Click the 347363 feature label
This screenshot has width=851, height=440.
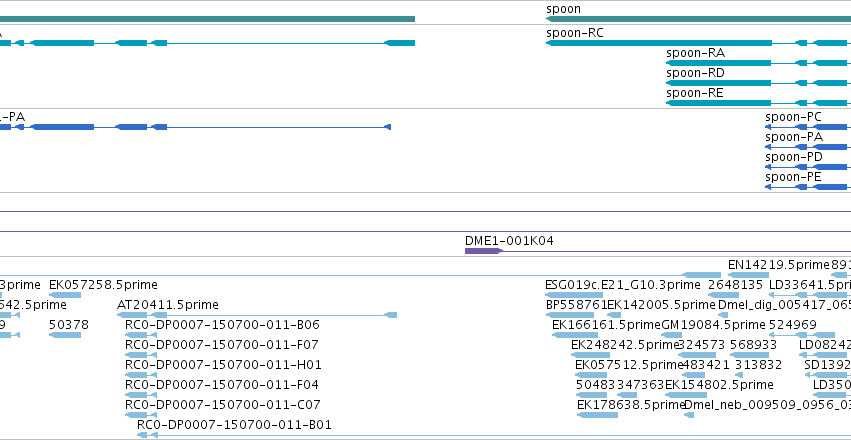click(641, 385)
